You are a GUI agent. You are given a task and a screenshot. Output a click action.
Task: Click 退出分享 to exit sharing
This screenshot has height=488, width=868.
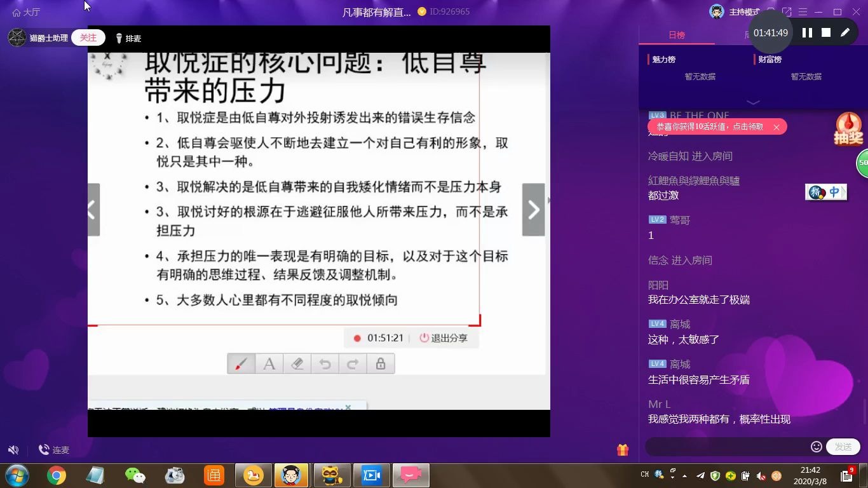point(444,338)
